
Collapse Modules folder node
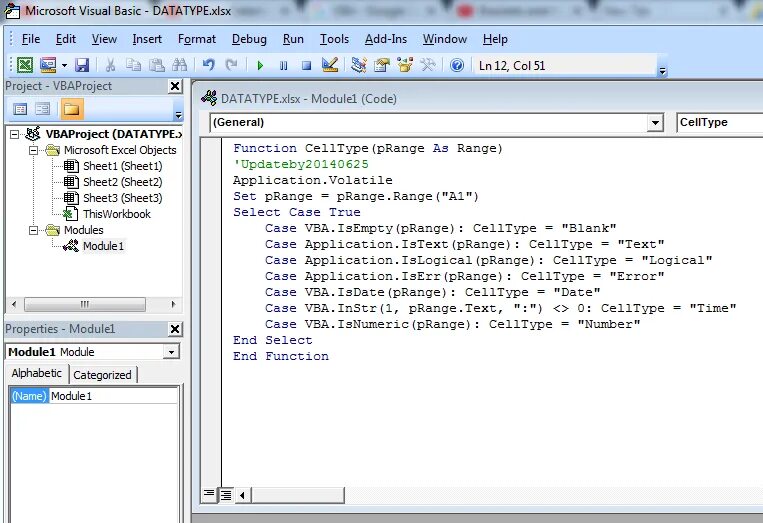[x=34, y=230]
